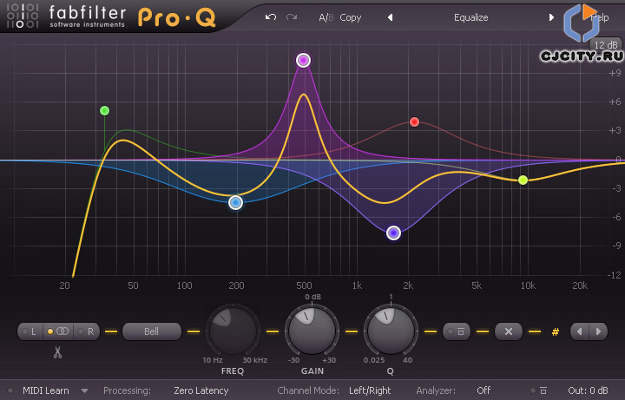The height and width of the screenshot is (400, 625).
Task: Select the next band with the right arrow
Action: (x=598, y=331)
